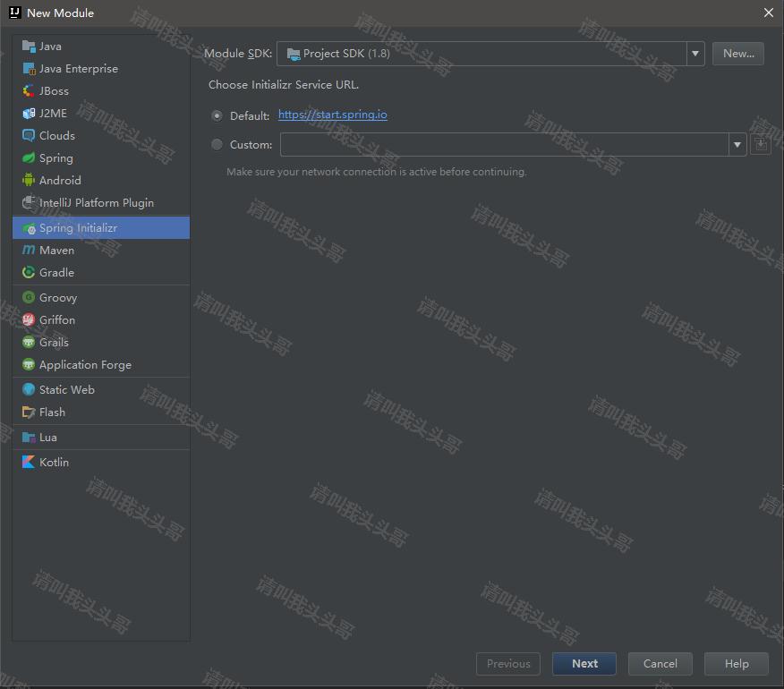Choose Kotlin module type
The height and width of the screenshot is (689, 784).
click(101, 462)
